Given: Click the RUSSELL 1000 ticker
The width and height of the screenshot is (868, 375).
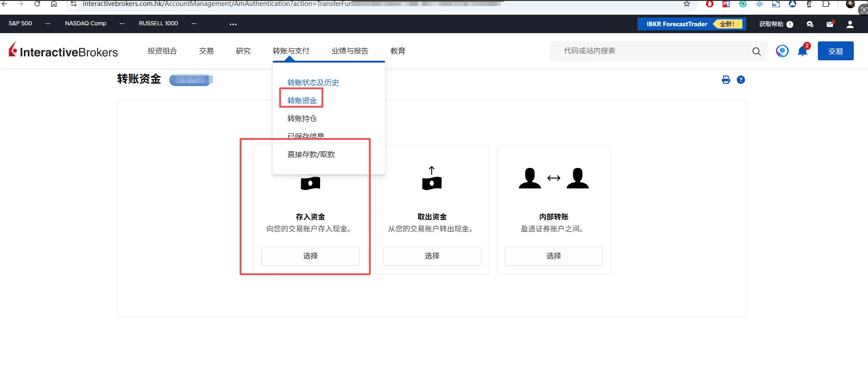Looking at the screenshot, I should pyautogui.click(x=158, y=23).
